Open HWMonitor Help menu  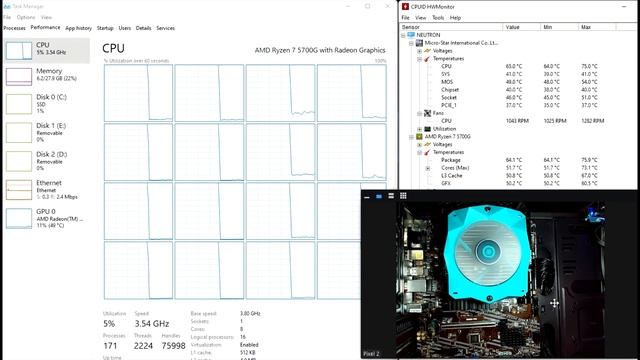click(x=455, y=18)
